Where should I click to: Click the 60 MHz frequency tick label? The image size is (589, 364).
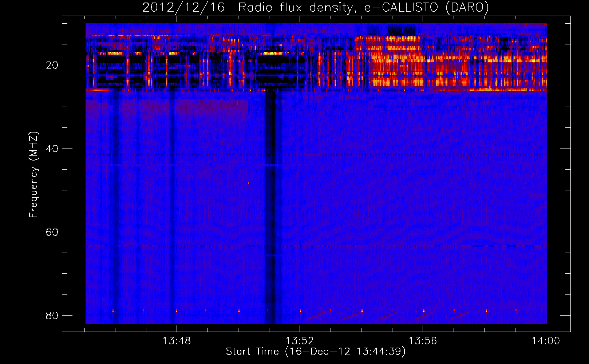pos(52,232)
